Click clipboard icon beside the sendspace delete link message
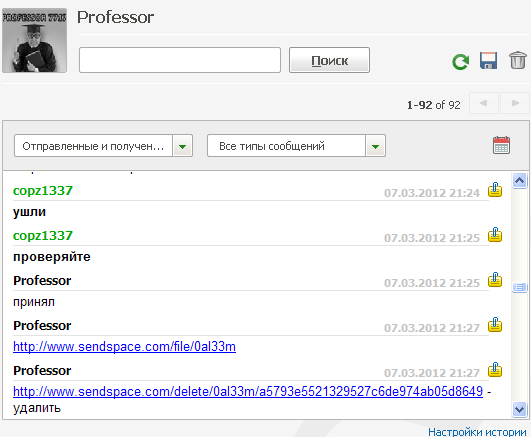Screen dimensions: 531x437 click(x=495, y=370)
